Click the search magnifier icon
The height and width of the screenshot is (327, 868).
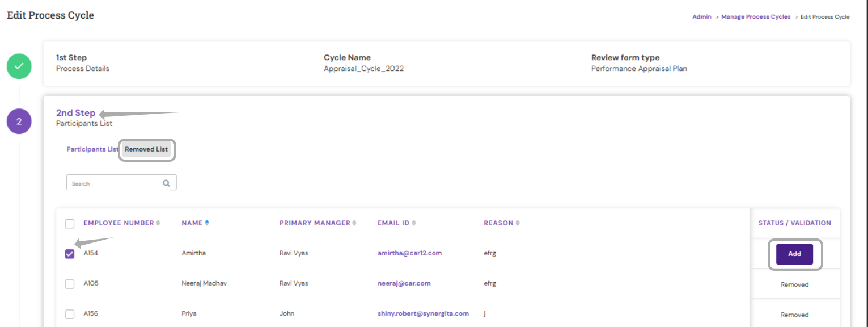coord(167,183)
